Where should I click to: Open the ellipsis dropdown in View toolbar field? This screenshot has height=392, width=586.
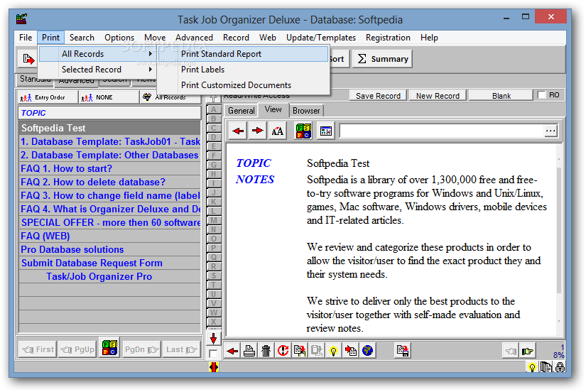(550, 131)
